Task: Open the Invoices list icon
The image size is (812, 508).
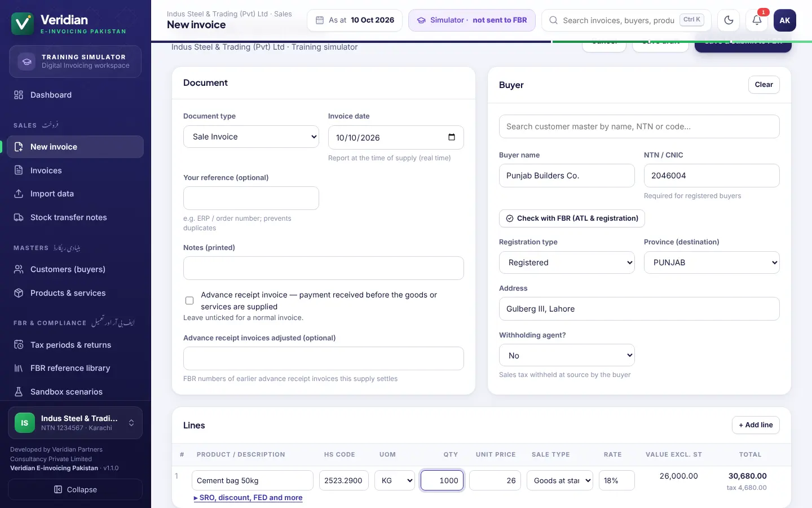Action: [x=19, y=170]
